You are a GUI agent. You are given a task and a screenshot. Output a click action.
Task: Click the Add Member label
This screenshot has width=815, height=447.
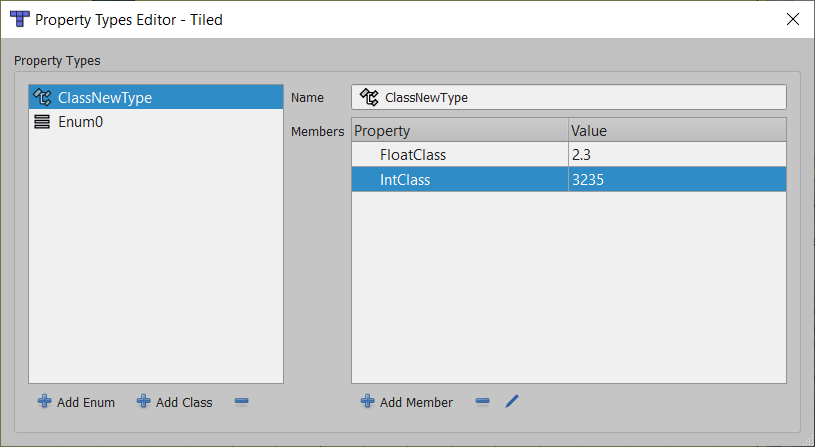416,402
